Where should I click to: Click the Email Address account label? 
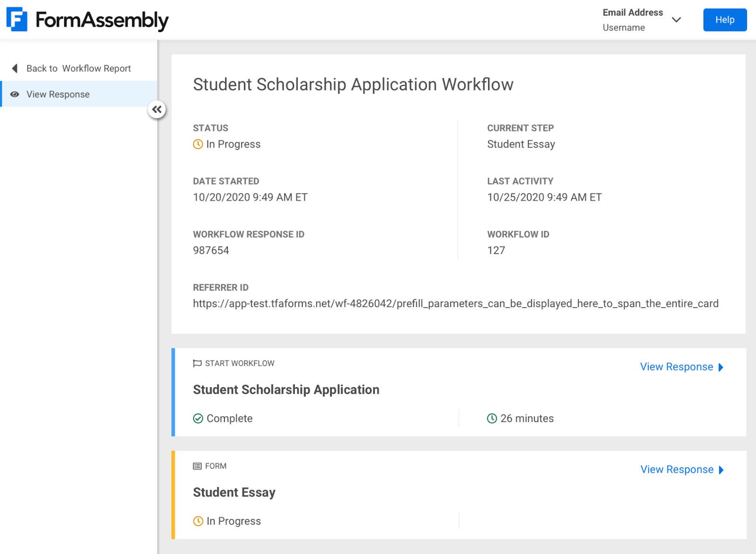tap(633, 13)
